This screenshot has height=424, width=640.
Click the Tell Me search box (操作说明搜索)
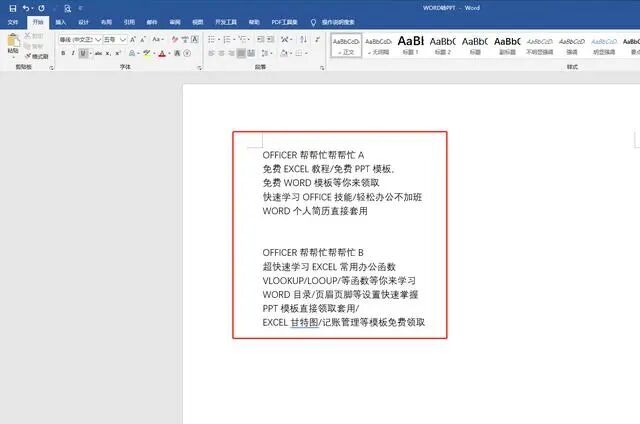pos(338,22)
